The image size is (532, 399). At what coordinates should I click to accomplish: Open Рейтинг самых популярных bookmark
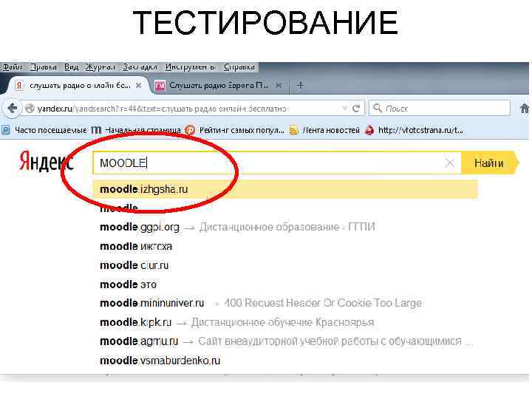coord(234,130)
